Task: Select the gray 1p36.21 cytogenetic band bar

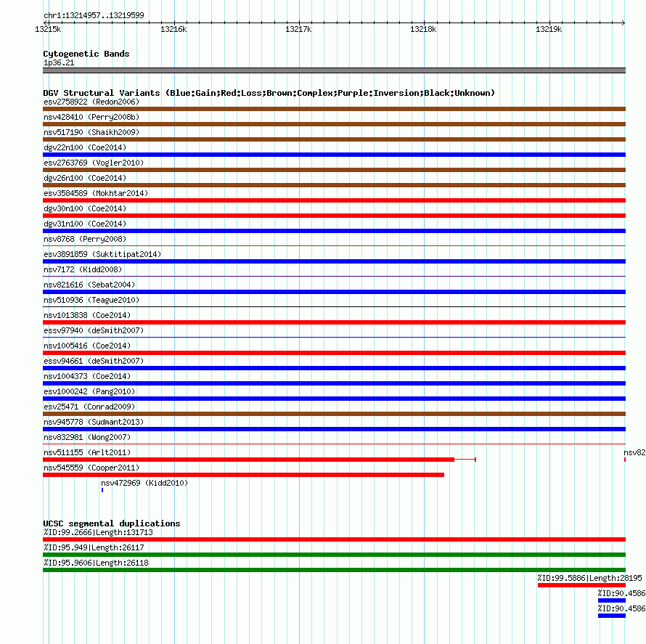Action: pyautogui.click(x=334, y=70)
